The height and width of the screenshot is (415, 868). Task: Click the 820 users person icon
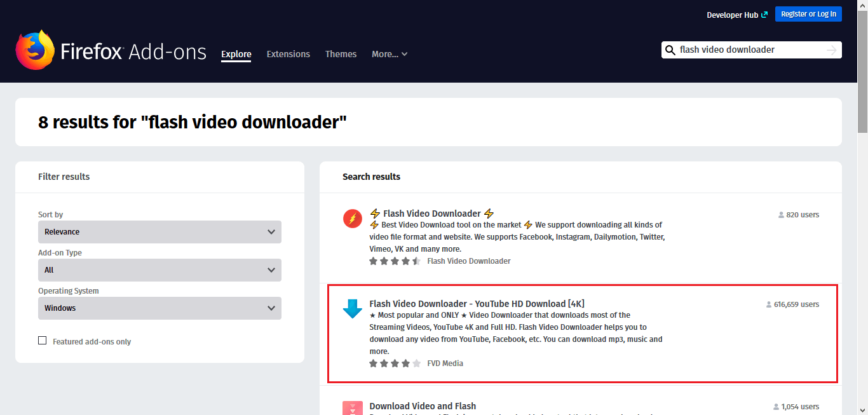click(x=781, y=215)
